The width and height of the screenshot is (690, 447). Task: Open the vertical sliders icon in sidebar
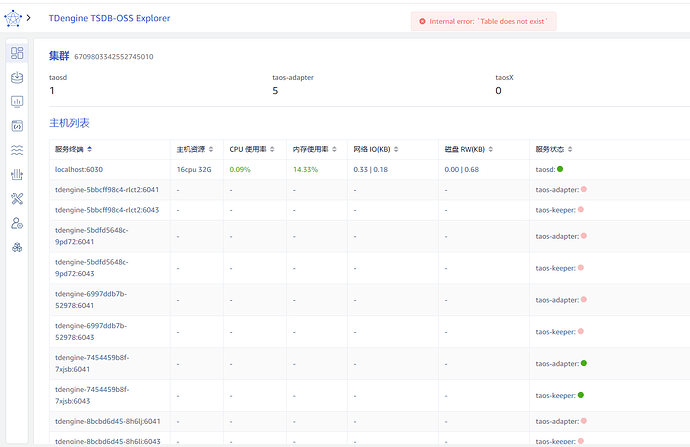pos(17,175)
